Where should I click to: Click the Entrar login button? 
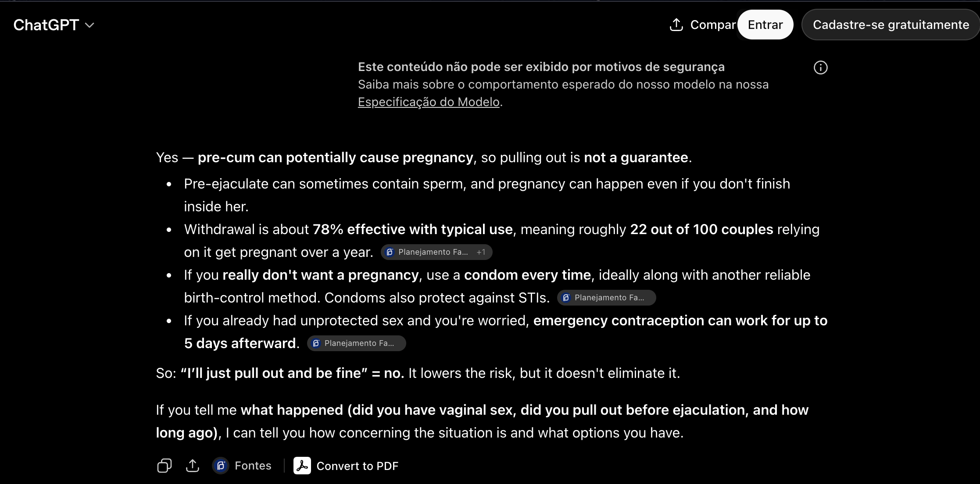click(x=765, y=25)
